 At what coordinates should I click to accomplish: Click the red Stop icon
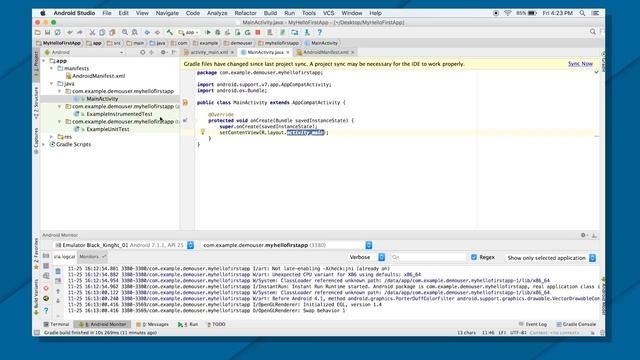[258, 32]
